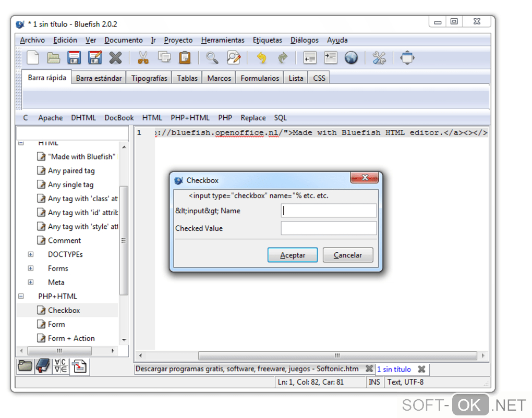The width and height of the screenshot is (532, 418).
Task: Close the Checkbox dialog with red X
Action: [x=365, y=177]
